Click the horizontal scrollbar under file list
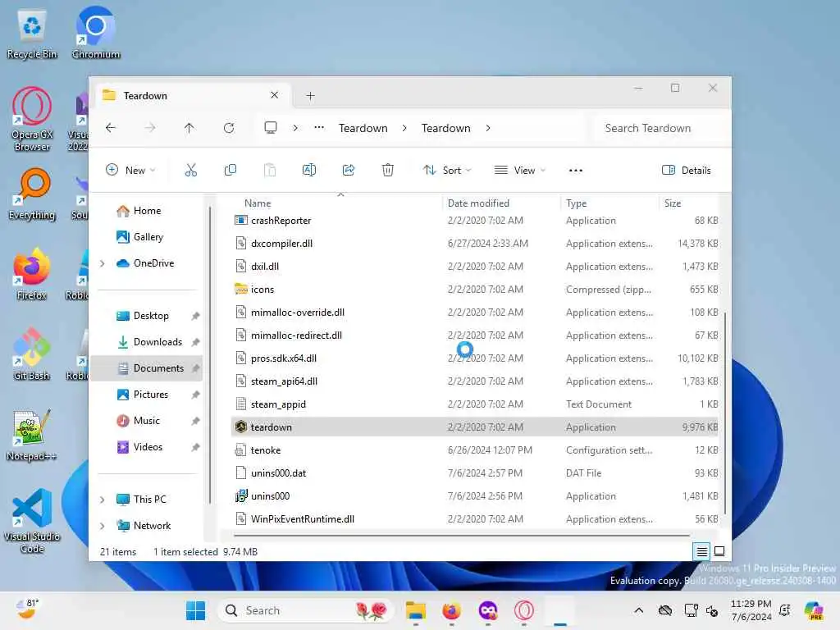The height and width of the screenshot is (630, 840). pyautogui.click(x=462, y=535)
